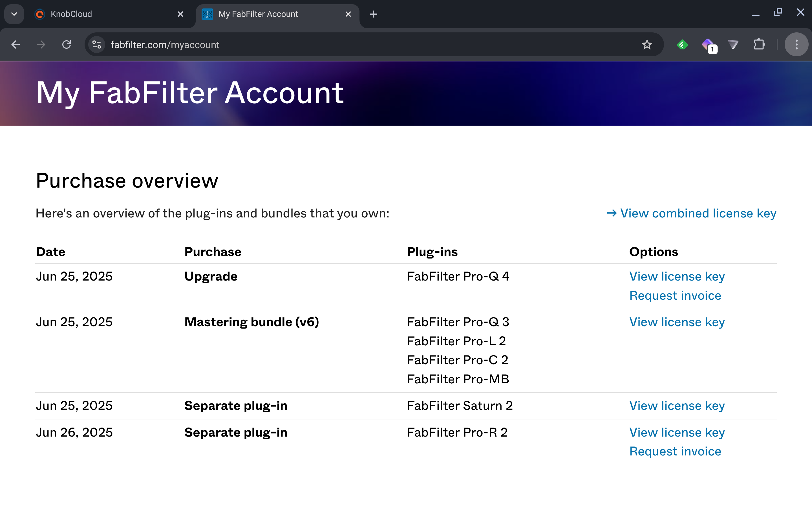
Task: Click the View combined license key link
Action: [692, 213]
